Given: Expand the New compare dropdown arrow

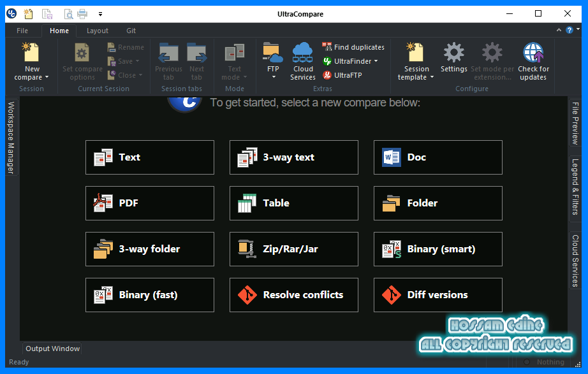Looking at the screenshot, I should click(x=47, y=77).
